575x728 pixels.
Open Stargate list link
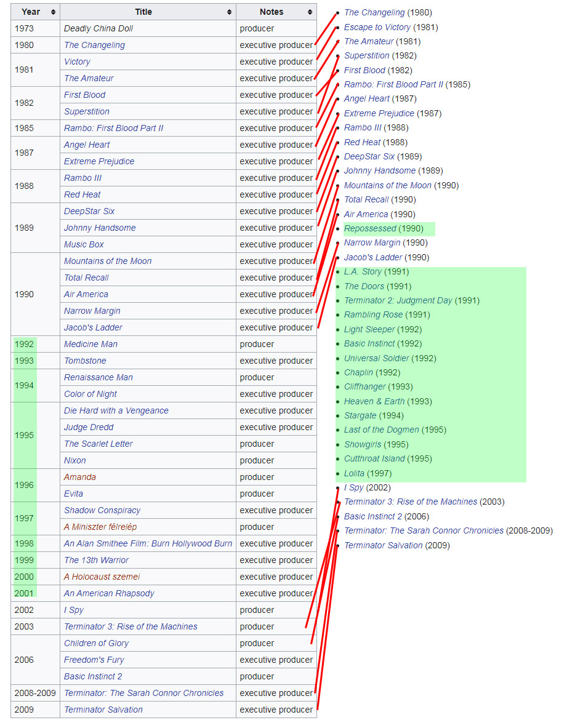tap(360, 415)
